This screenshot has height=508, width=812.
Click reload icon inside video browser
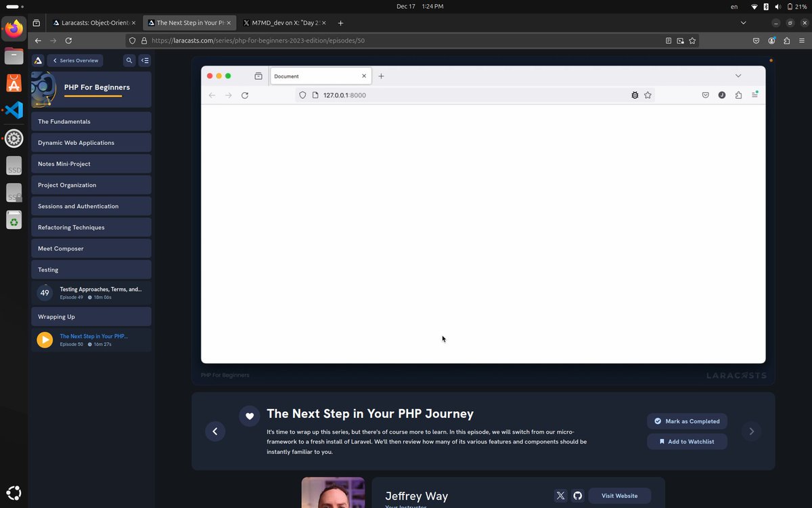pyautogui.click(x=245, y=96)
